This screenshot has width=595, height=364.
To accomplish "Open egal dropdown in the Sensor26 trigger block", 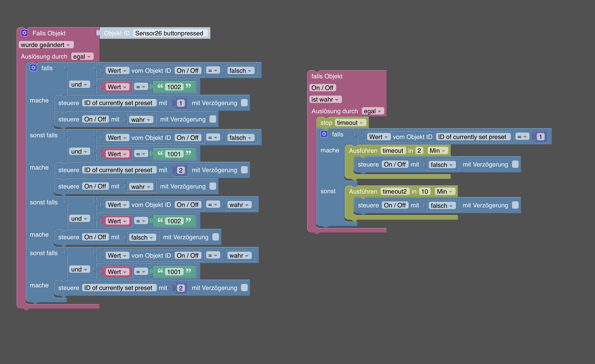I will click(x=82, y=56).
